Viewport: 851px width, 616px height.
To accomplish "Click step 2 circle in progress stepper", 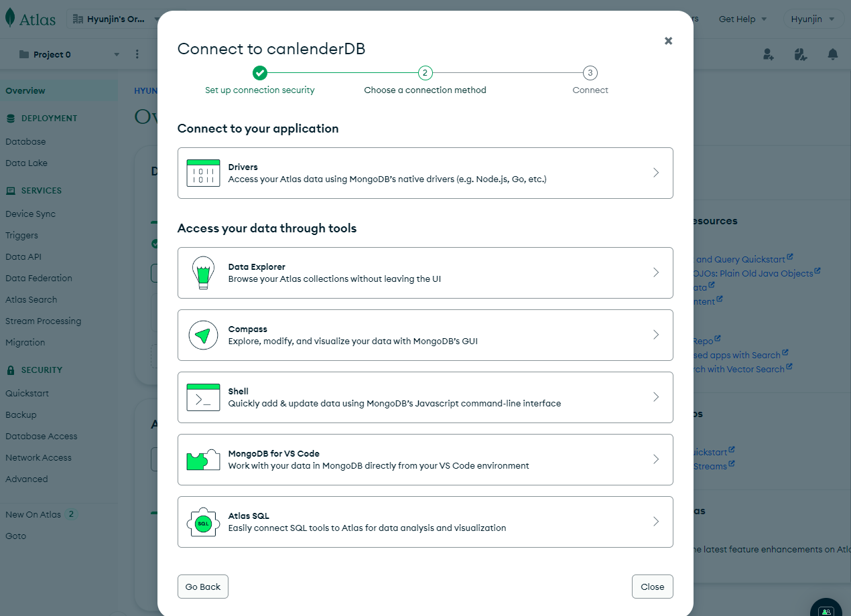I will (x=425, y=73).
